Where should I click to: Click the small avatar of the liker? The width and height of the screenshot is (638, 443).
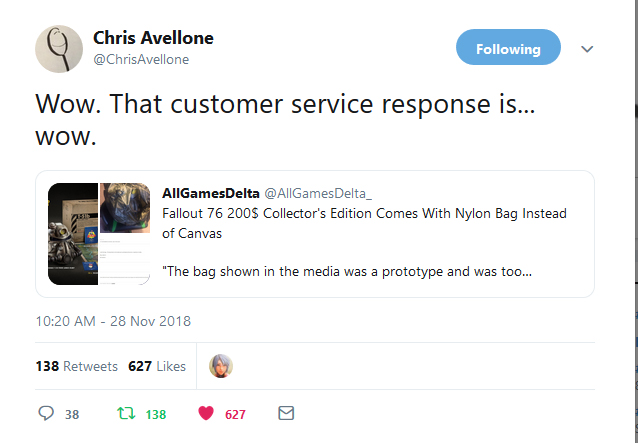pos(220,366)
